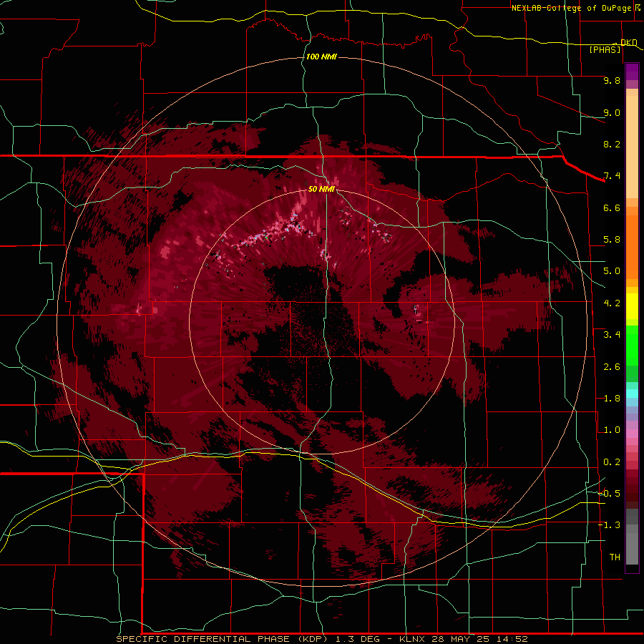Click the purple top segment of color bar
Viewport: 644px width, 644px height.
[x=632, y=72]
